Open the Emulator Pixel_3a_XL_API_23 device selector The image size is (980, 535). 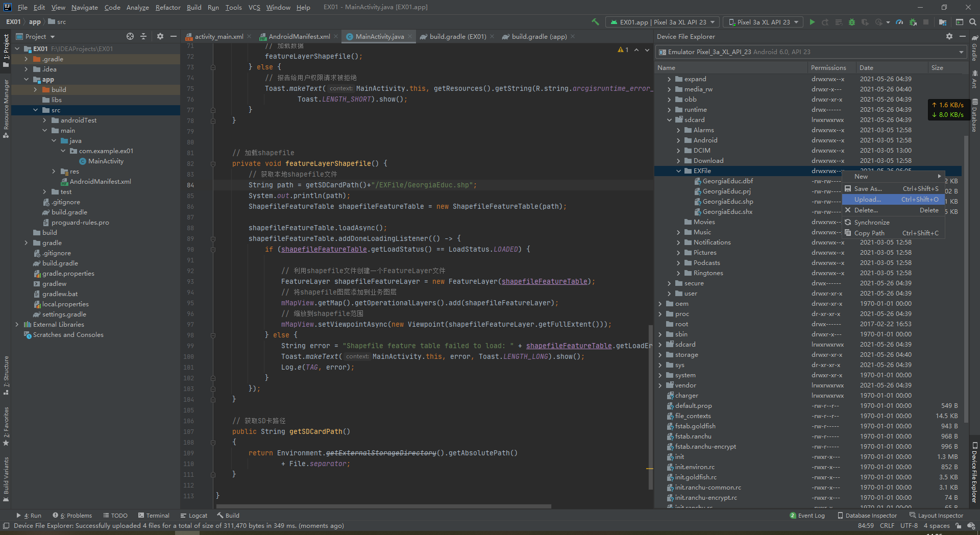pyautogui.click(x=811, y=52)
